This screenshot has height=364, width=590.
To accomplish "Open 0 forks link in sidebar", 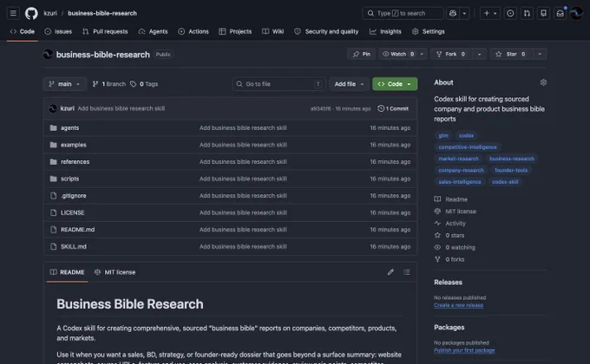I will 449,259.
